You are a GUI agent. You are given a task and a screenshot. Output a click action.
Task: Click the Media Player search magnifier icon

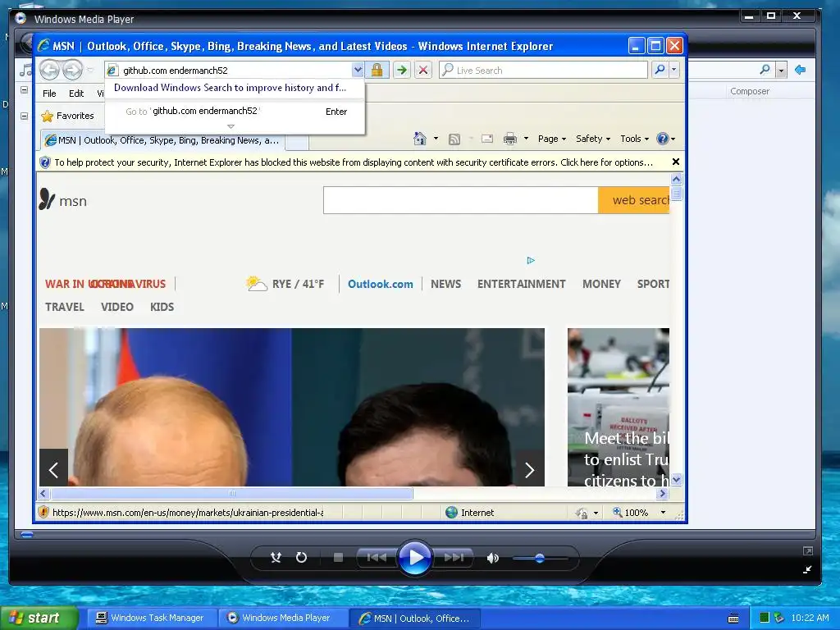point(765,70)
